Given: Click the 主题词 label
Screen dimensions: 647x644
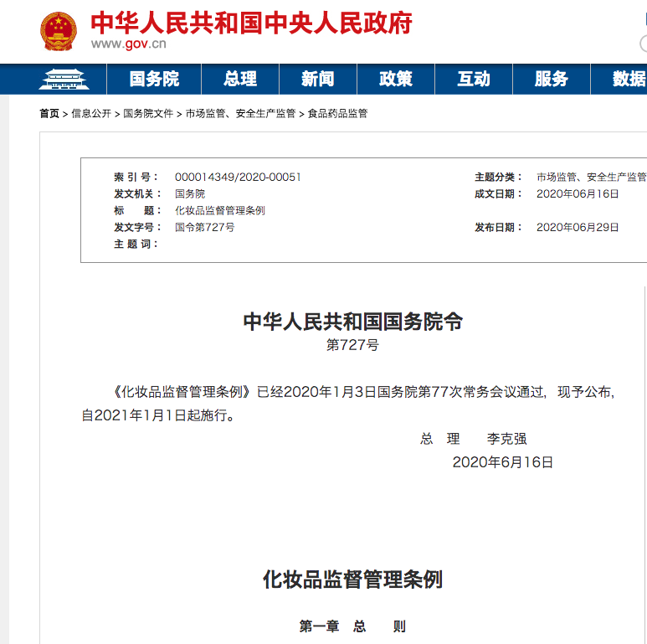Looking at the screenshot, I should click(136, 244).
